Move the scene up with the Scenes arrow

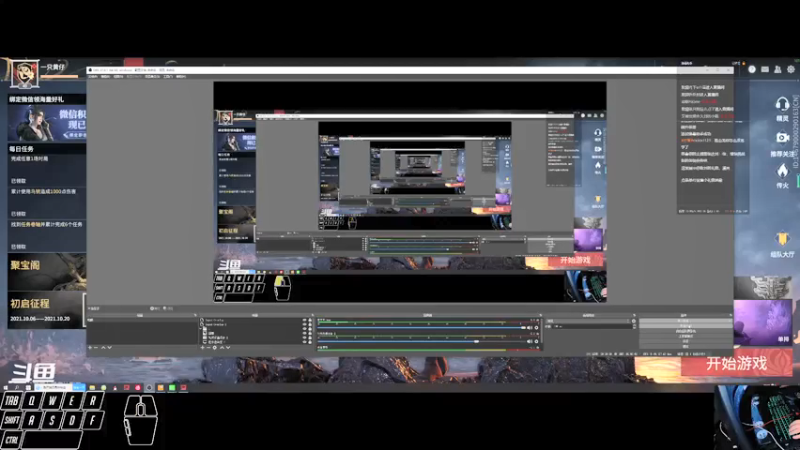(x=103, y=348)
